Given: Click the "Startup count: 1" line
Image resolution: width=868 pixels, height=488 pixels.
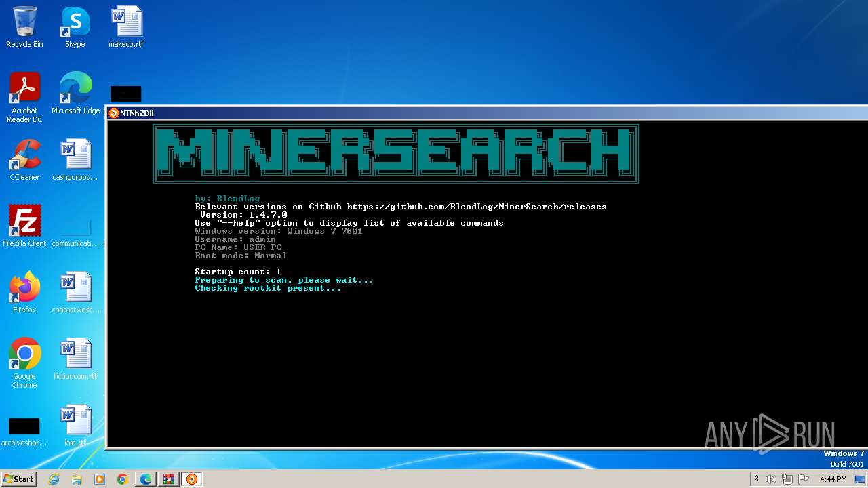Looking at the screenshot, I should pos(238,272).
